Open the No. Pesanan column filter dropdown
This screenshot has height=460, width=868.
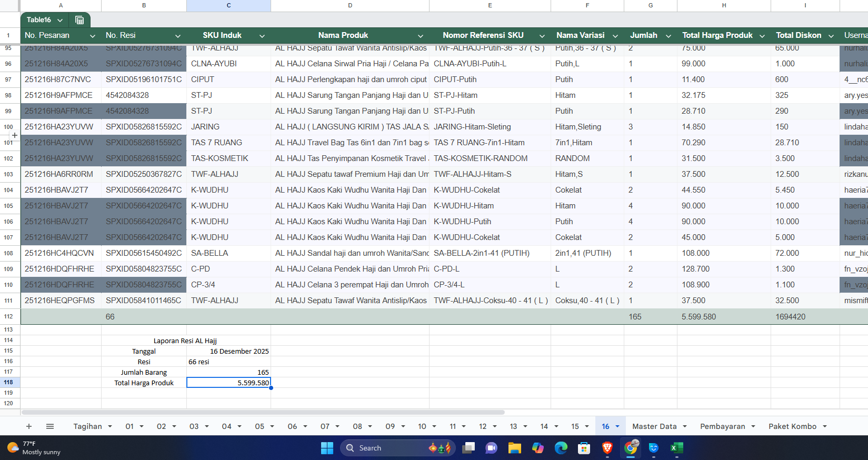[93, 36]
